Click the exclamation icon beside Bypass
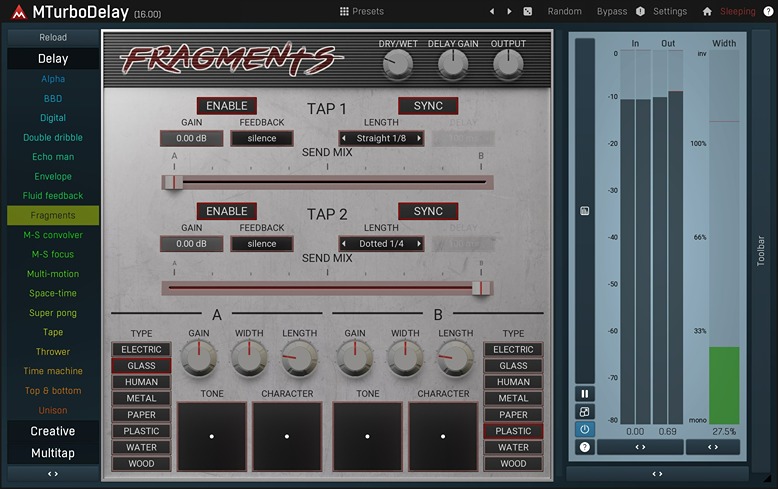778x489 pixels. (641, 11)
